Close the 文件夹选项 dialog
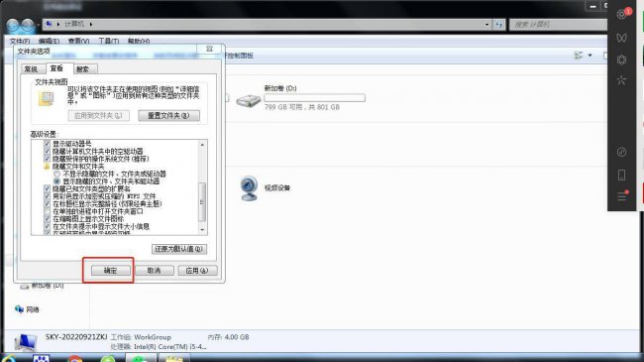Screen dimensions: 644x362 click(209, 49)
